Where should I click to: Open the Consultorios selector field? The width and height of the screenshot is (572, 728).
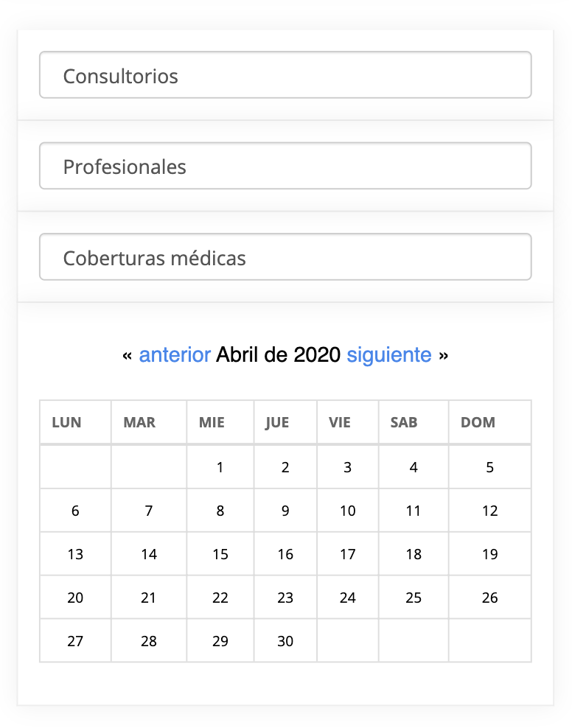(285, 74)
